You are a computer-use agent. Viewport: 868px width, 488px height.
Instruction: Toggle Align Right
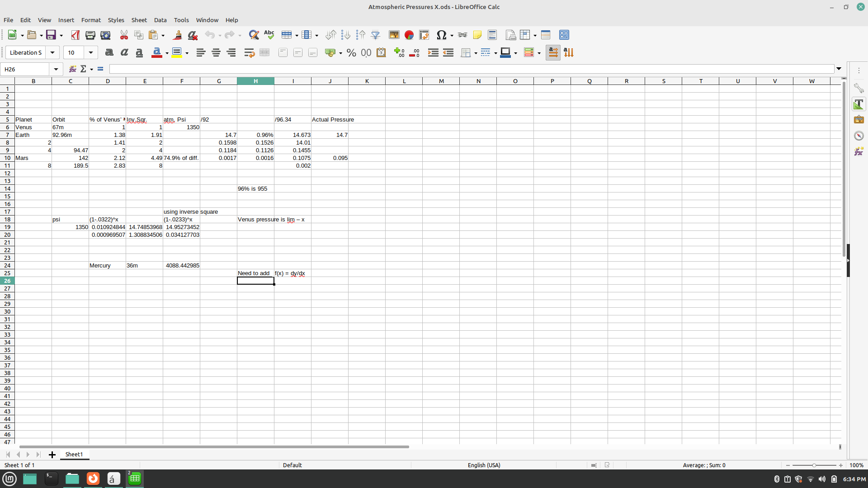(x=231, y=53)
